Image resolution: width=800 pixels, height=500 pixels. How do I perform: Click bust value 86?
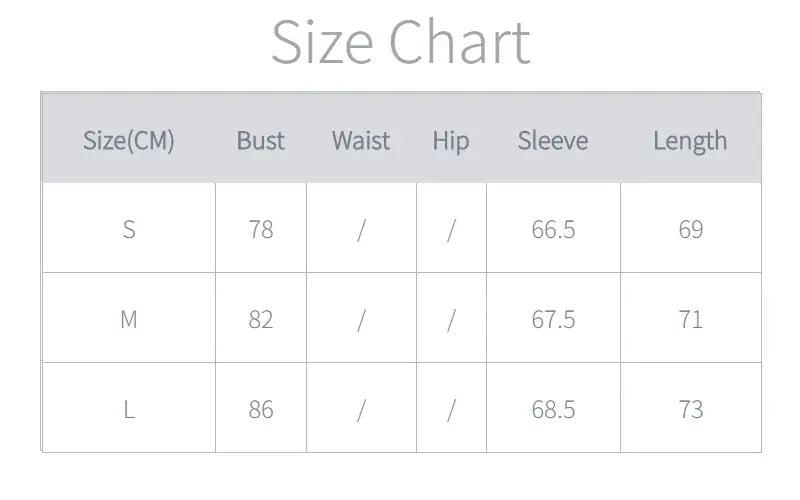pyautogui.click(x=261, y=409)
